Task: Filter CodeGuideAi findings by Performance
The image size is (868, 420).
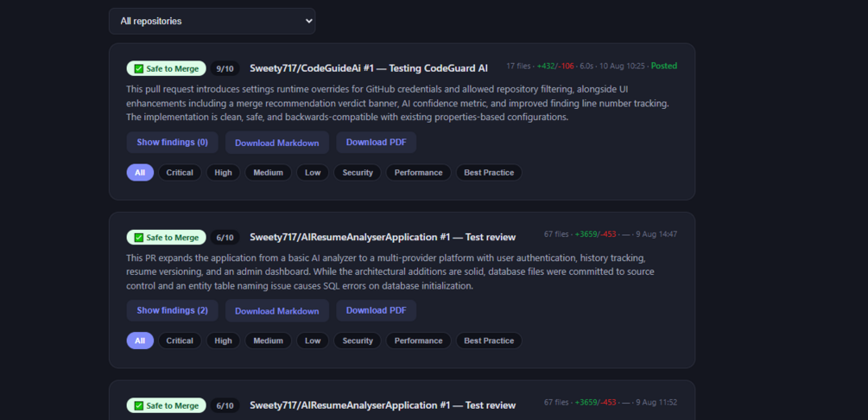Action: coord(419,172)
